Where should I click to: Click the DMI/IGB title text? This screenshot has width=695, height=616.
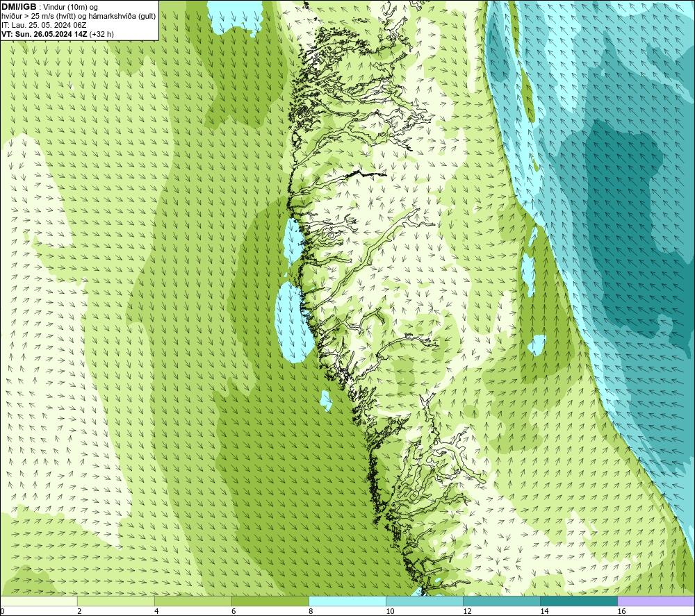(x=19, y=7)
